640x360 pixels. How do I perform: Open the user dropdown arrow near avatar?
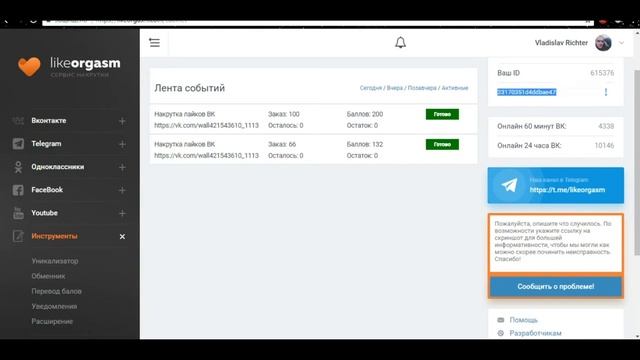pyautogui.click(x=621, y=43)
